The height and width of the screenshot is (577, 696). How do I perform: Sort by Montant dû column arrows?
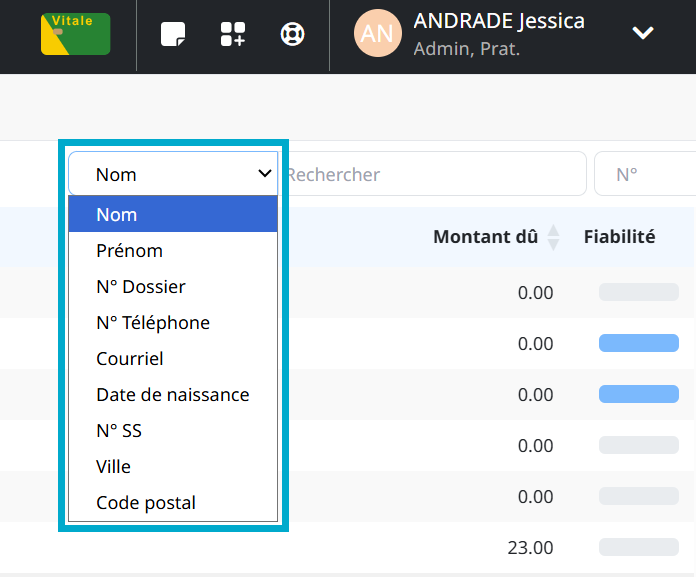click(x=554, y=238)
